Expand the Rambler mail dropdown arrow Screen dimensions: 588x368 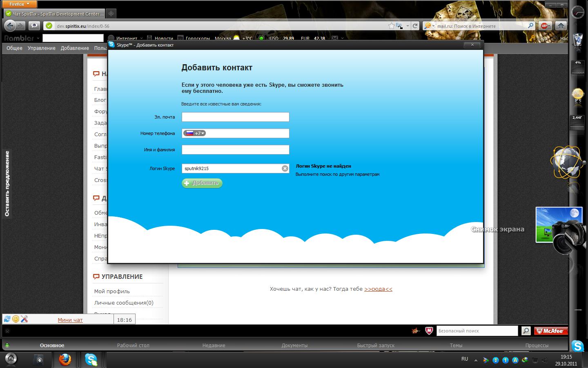click(342, 38)
